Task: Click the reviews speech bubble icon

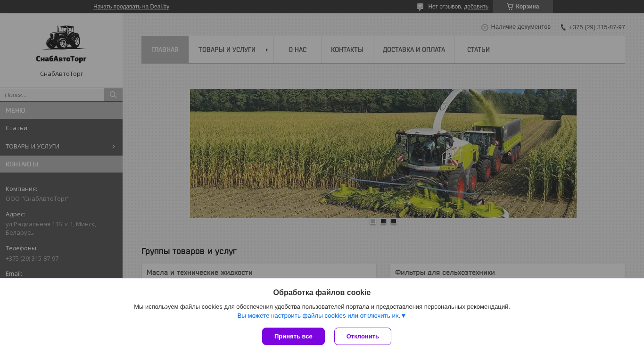Action: click(x=420, y=7)
